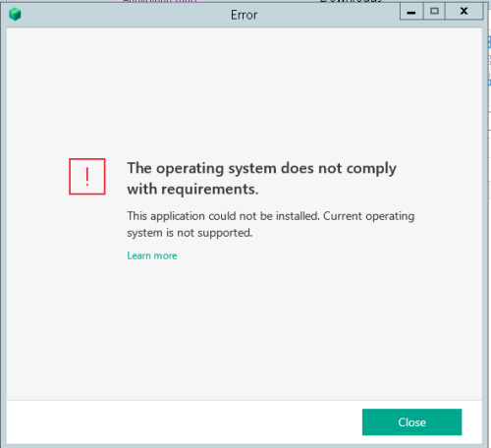Click the green cube app icon in title bar
491x448 pixels.
[x=15, y=14]
